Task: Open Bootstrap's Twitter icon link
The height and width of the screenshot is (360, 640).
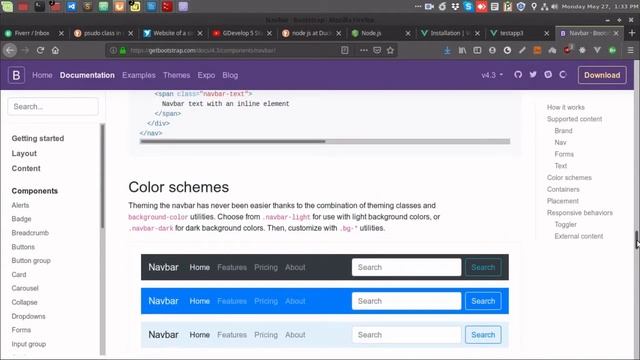Action: (533, 75)
